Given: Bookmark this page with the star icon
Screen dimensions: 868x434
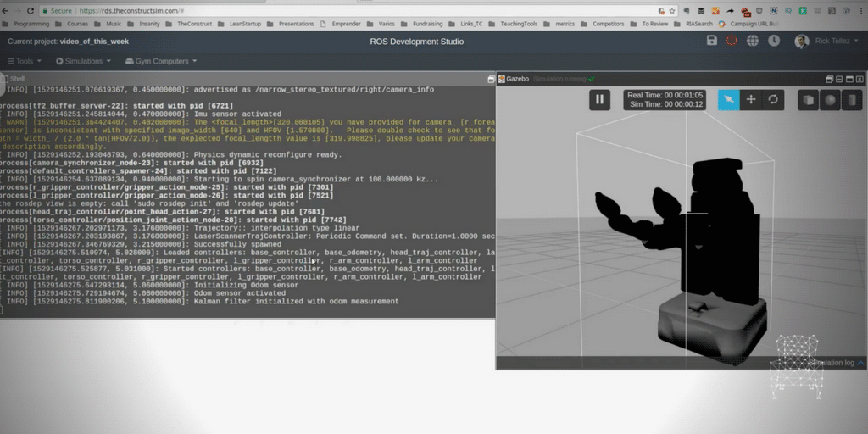Looking at the screenshot, I should (672, 10).
